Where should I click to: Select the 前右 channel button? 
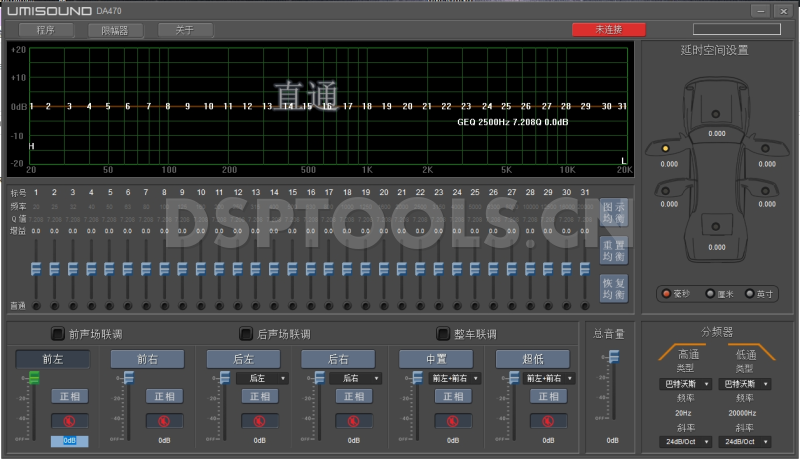pos(147,359)
